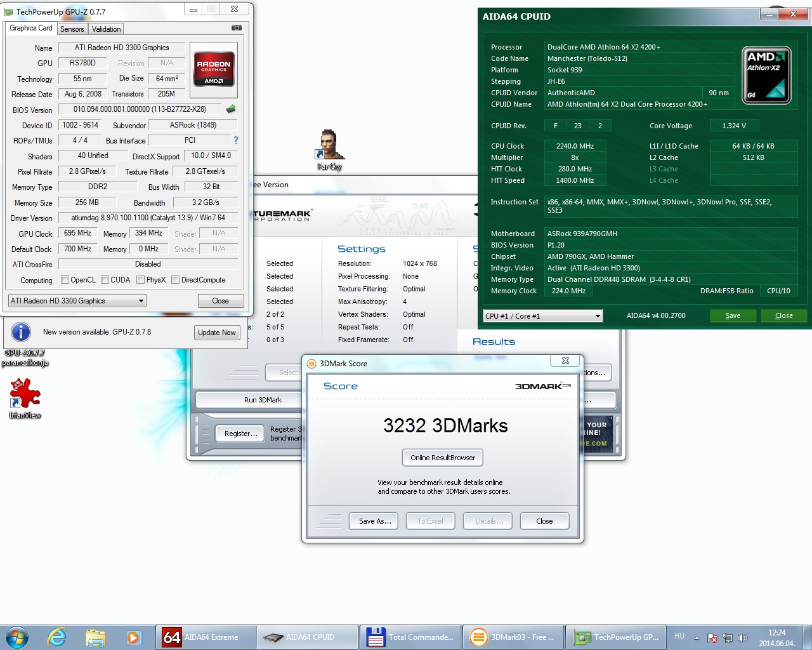Expand the ATI Radeon HD 3300 dropdown
The height and width of the screenshot is (650, 812).
(x=77, y=301)
